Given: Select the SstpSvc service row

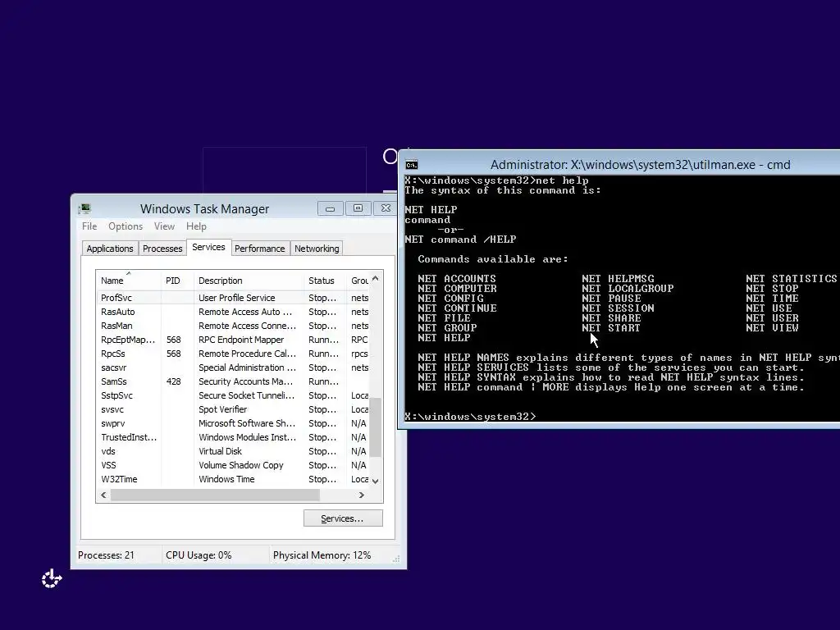Looking at the screenshot, I should (233, 395).
